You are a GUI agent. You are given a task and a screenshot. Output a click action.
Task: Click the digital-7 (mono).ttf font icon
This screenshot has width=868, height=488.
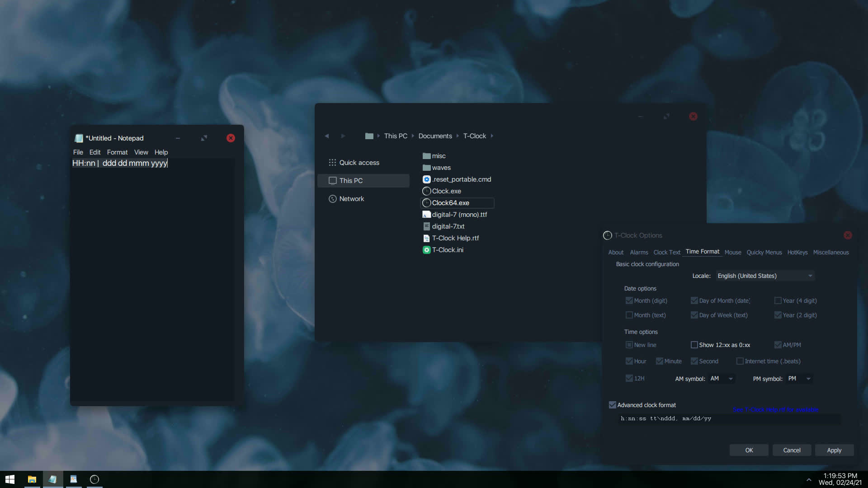[x=426, y=215]
